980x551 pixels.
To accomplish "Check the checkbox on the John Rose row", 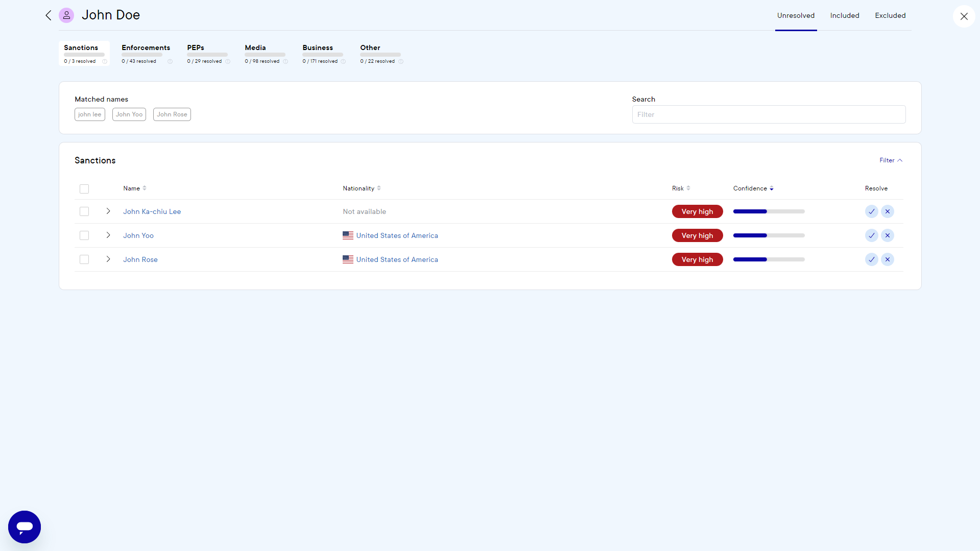I will (84, 259).
